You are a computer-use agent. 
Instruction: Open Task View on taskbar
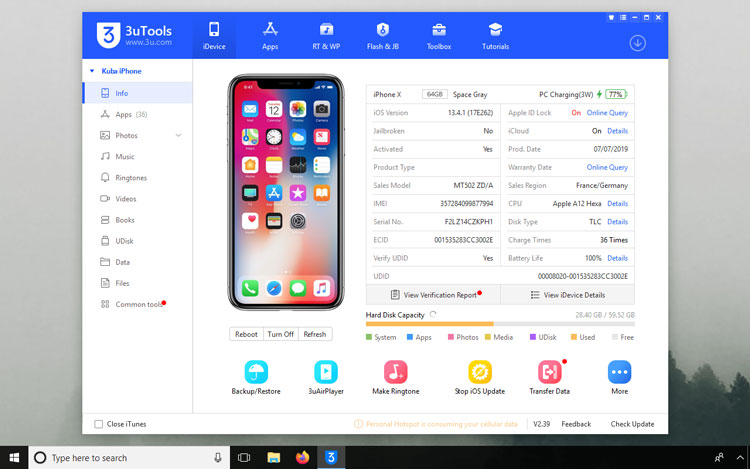coord(244,458)
